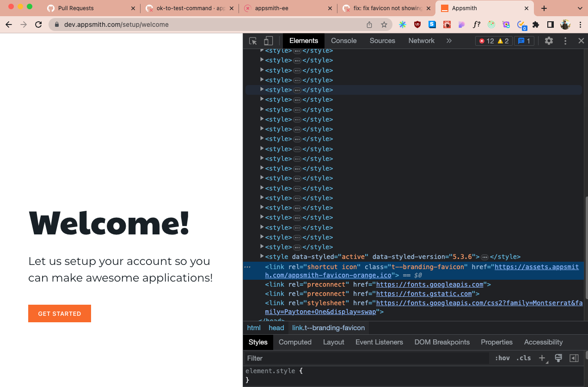Open the Accessibility tab

[x=543, y=342]
